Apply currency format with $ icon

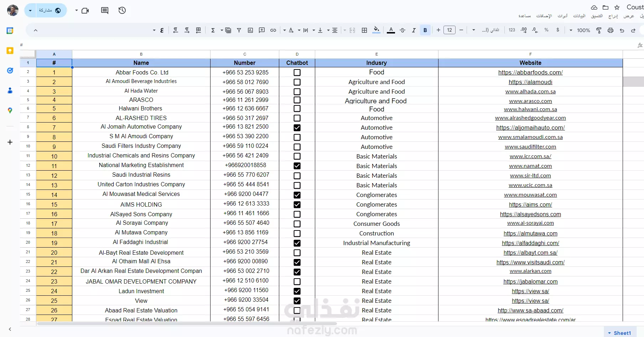[558, 30]
